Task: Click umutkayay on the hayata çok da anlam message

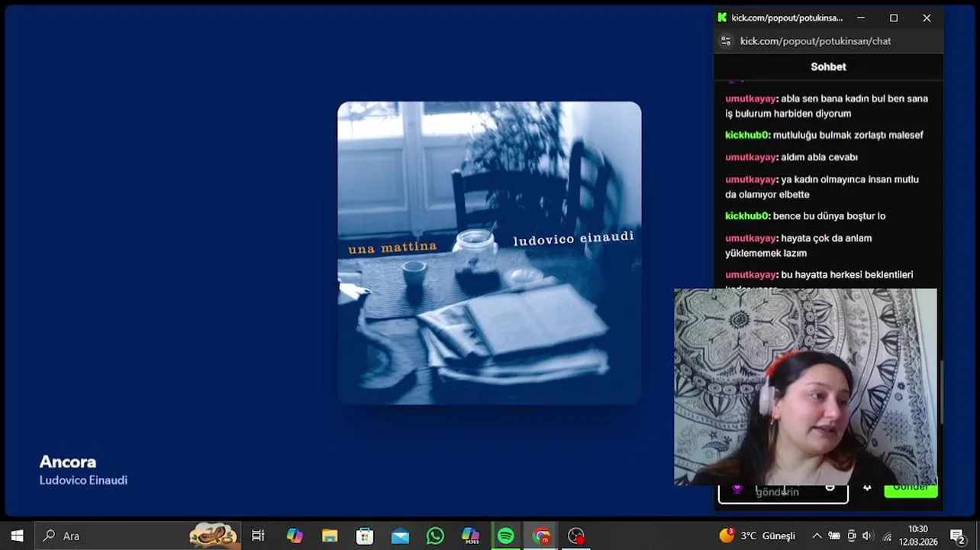Action: click(750, 238)
